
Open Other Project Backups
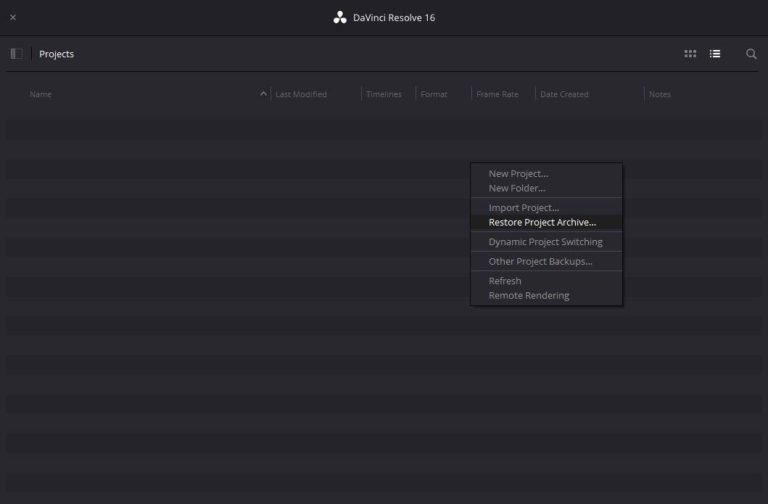click(x=540, y=262)
